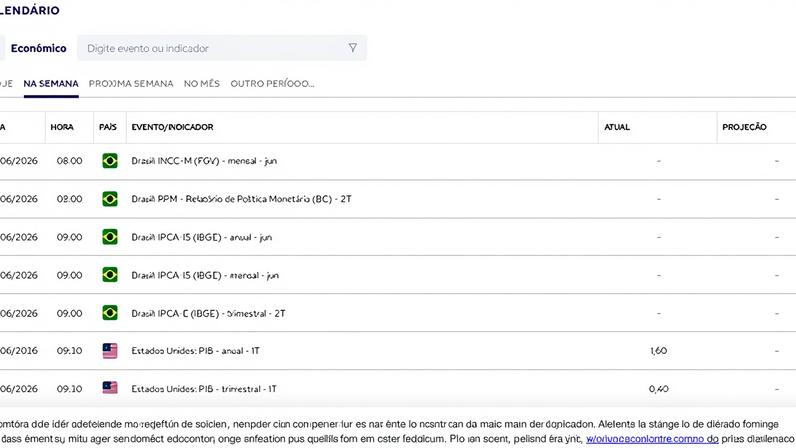Select the NA SEMANA period tab
This screenshot has height=448, width=796.
coord(51,84)
